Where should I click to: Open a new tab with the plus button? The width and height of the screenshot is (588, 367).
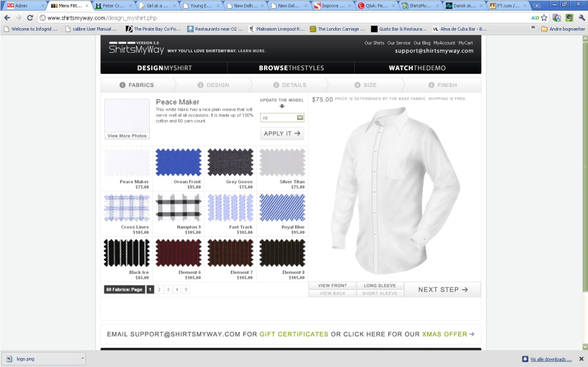point(536,5)
